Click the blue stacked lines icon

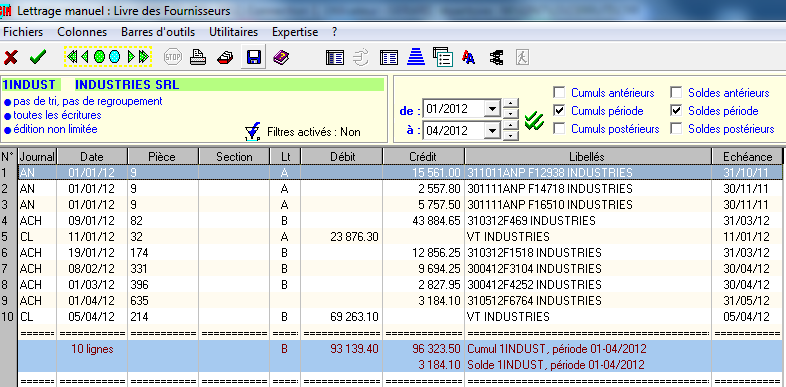point(416,56)
